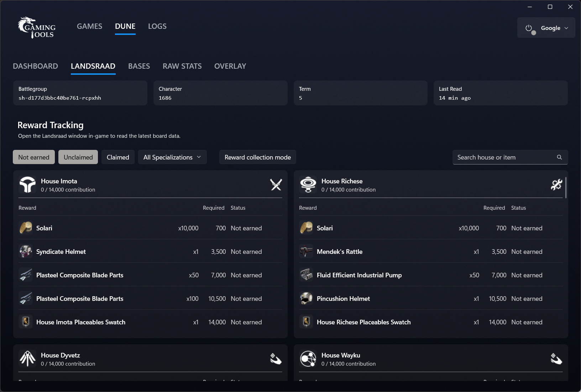Toggle the Unclaimed filter
581x392 pixels.
point(78,157)
